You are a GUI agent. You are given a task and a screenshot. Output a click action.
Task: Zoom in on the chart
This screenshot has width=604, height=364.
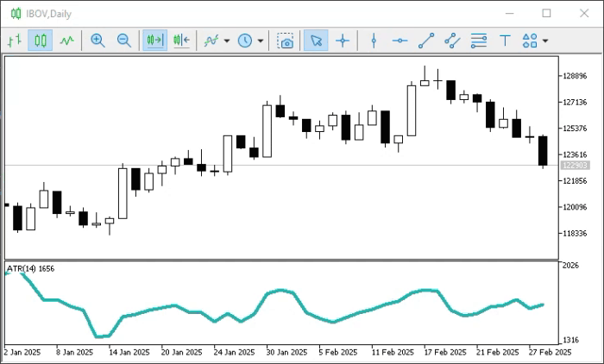[98, 40]
